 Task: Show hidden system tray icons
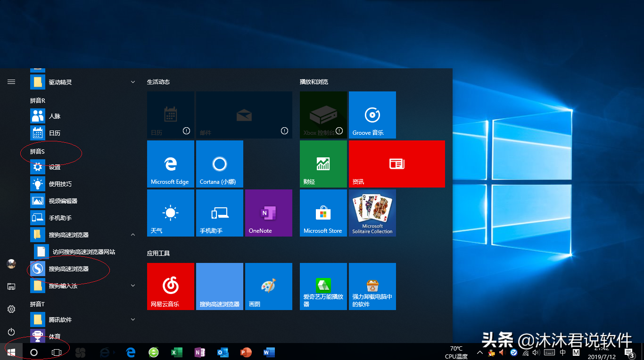pos(480,352)
